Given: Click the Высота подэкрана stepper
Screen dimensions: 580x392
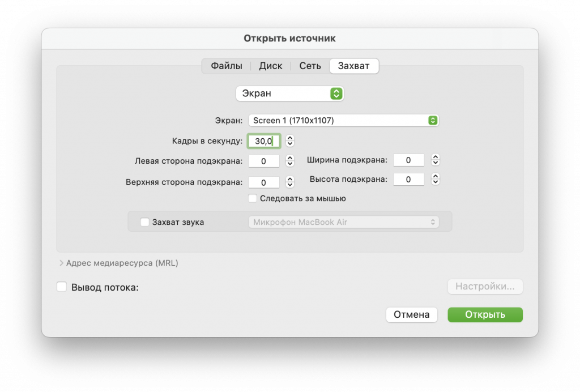Looking at the screenshot, I should pyautogui.click(x=435, y=179).
